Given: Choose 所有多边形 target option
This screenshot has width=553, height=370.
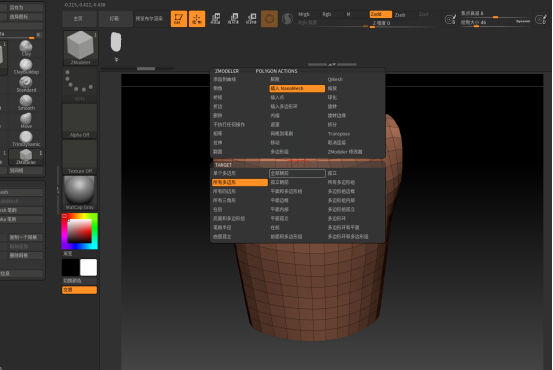Looking at the screenshot, I should pos(240,182).
